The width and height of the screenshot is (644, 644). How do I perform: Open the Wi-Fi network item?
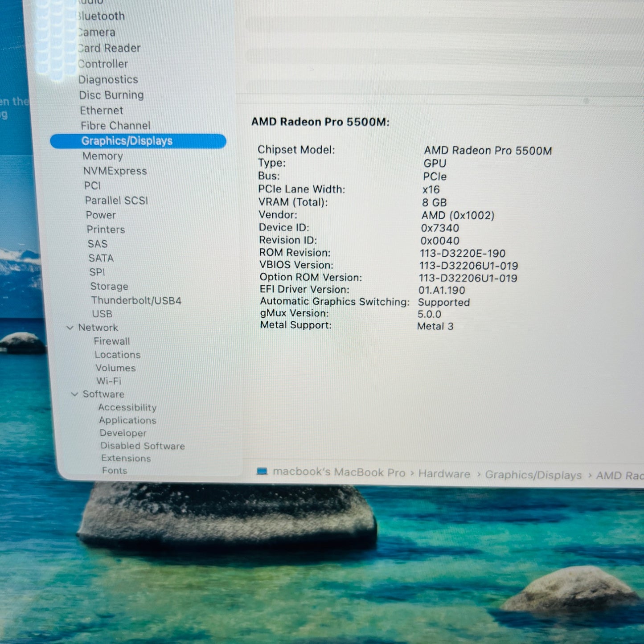pos(109,381)
